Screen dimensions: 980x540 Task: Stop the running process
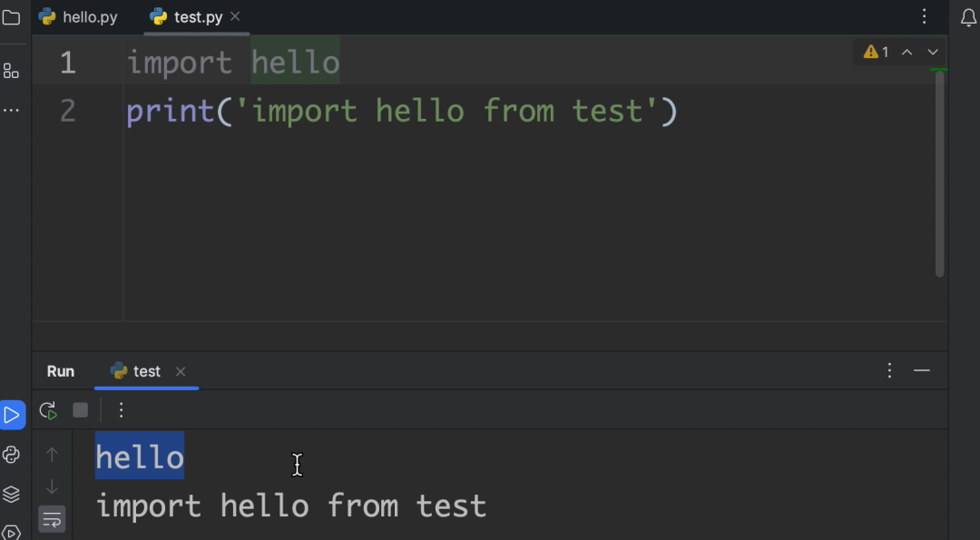[80, 410]
